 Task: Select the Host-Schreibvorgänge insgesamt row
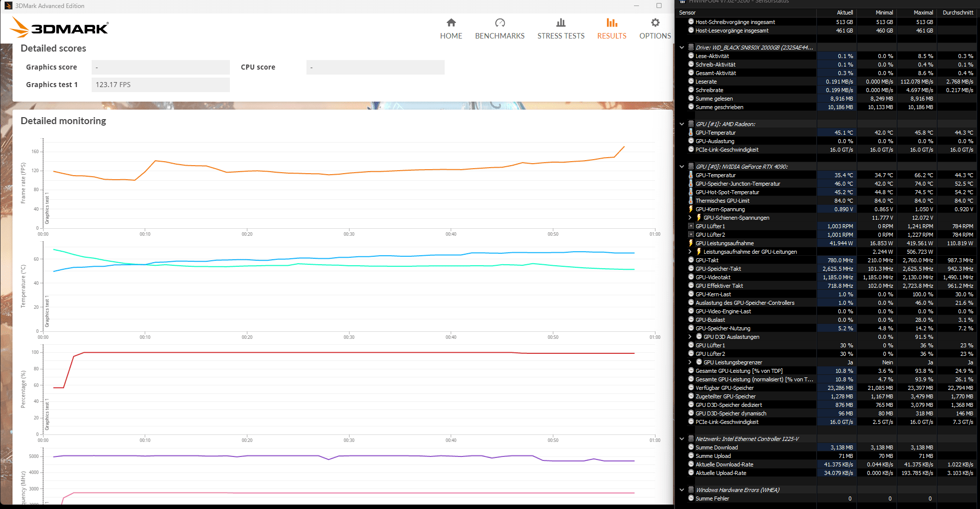pyautogui.click(x=827, y=22)
